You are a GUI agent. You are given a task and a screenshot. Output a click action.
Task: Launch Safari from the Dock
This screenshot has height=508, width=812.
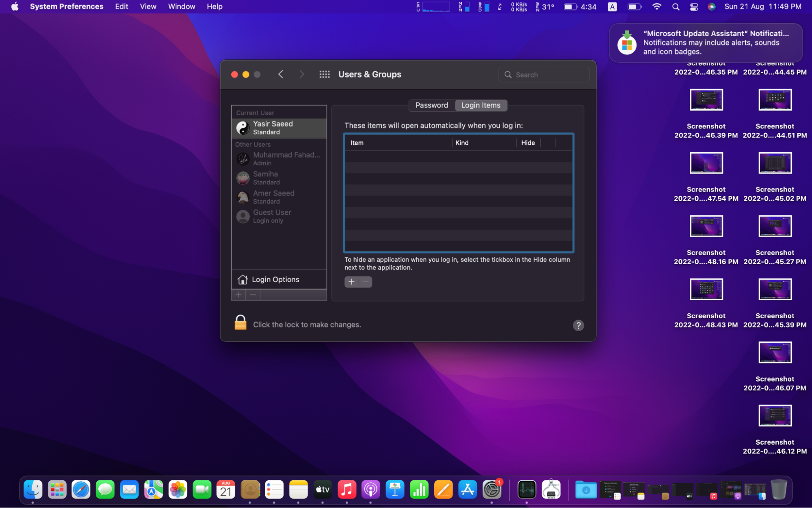81,489
